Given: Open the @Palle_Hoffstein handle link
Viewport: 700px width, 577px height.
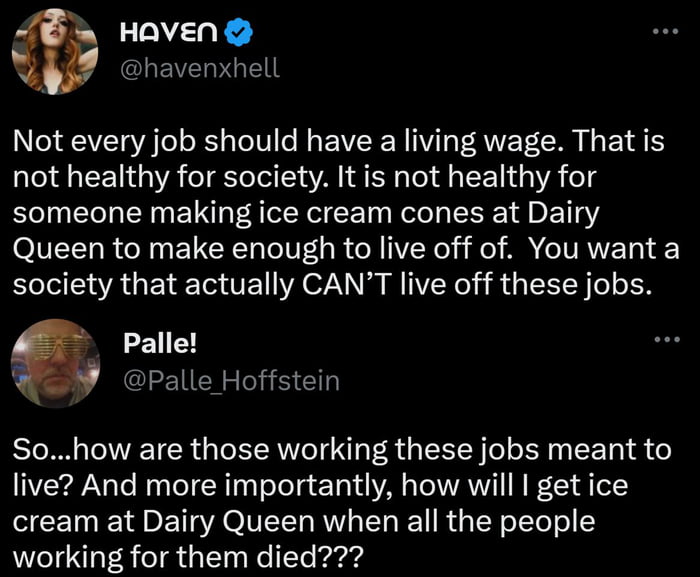Looking at the screenshot, I should click(231, 381).
